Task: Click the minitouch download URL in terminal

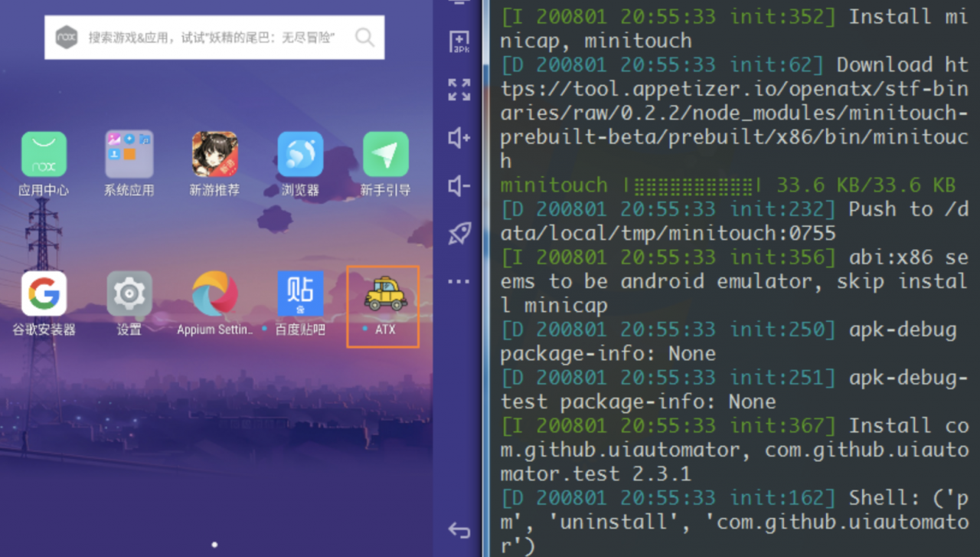Action: [734, 113]
